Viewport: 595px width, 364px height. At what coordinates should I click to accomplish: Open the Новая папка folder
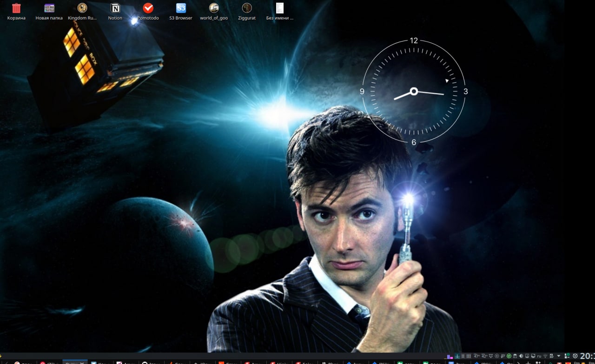pyautogui.click(x=49, y=12)
